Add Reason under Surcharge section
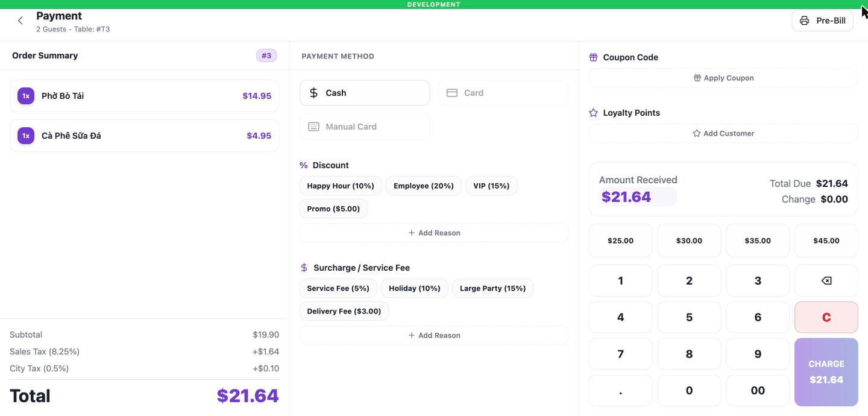This screenshot has width=868, height=416. [434, 335]
